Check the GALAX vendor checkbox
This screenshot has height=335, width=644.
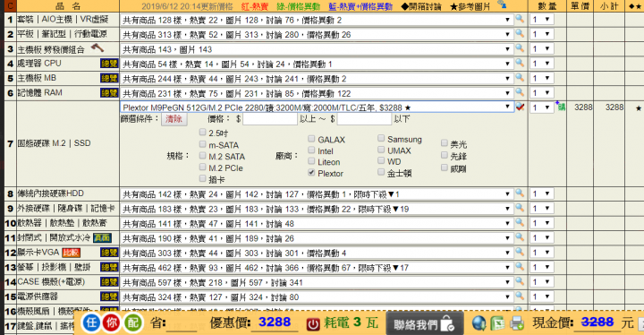(311, 139)
